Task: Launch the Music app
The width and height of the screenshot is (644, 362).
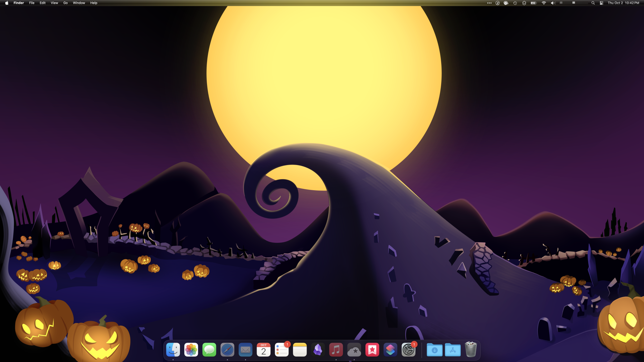Action: [336, 350]
